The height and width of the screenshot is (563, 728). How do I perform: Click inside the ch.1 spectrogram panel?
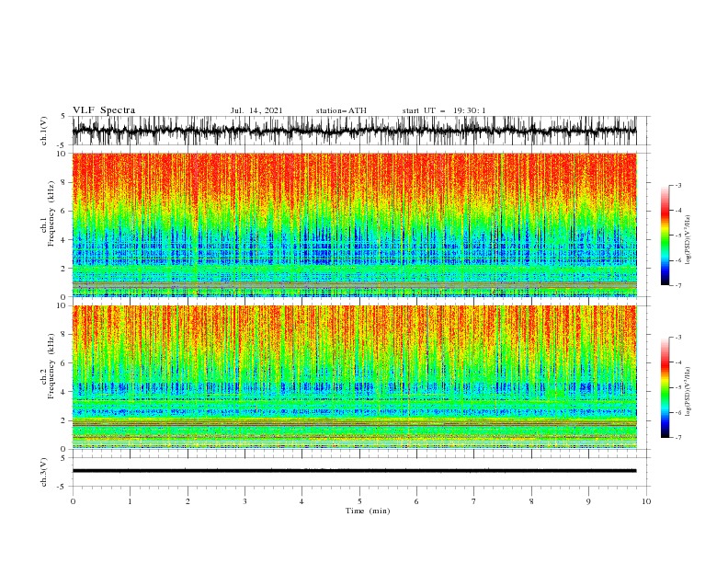(354, 224)
